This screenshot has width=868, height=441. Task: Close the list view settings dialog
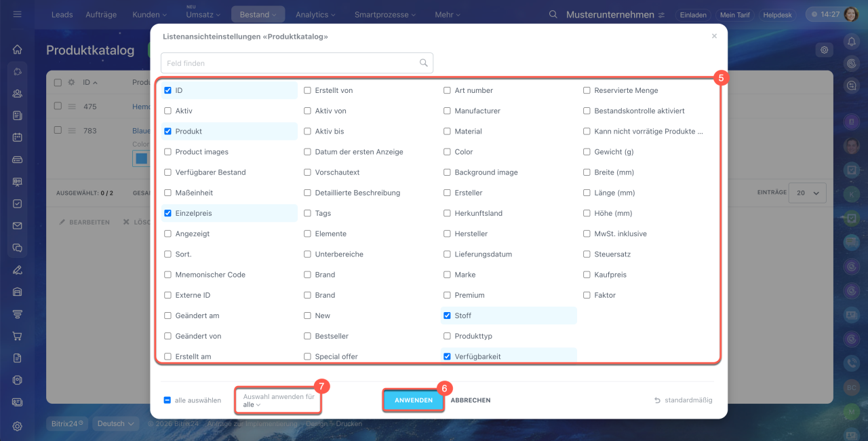click(x=714, y=37)
